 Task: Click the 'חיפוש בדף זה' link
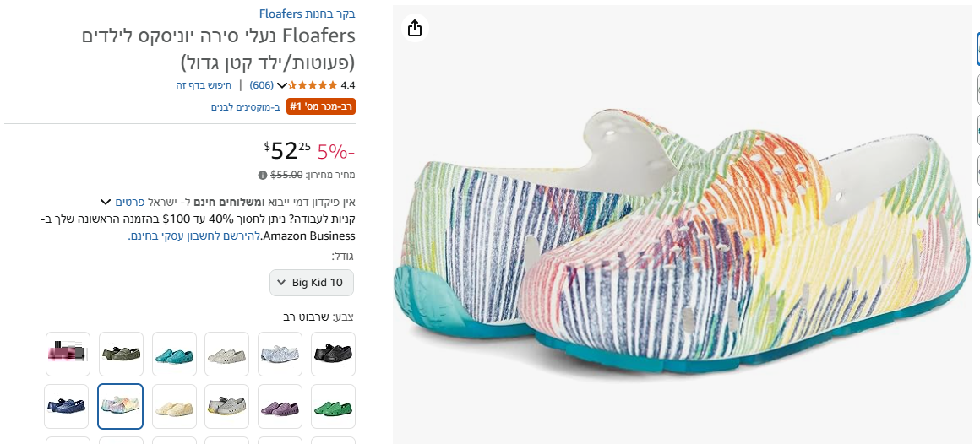click(204, 85)
